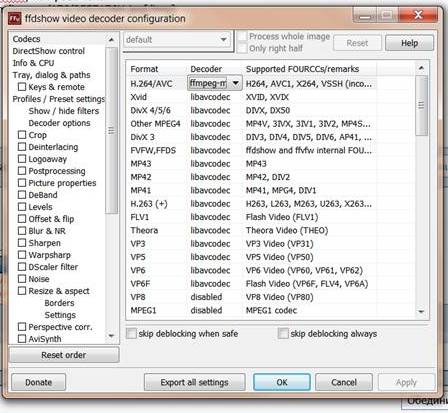The width and height of the screenshot is (448, 413).
Task: Select the VP8 disabled decoder cell
Action: (206, 297)
